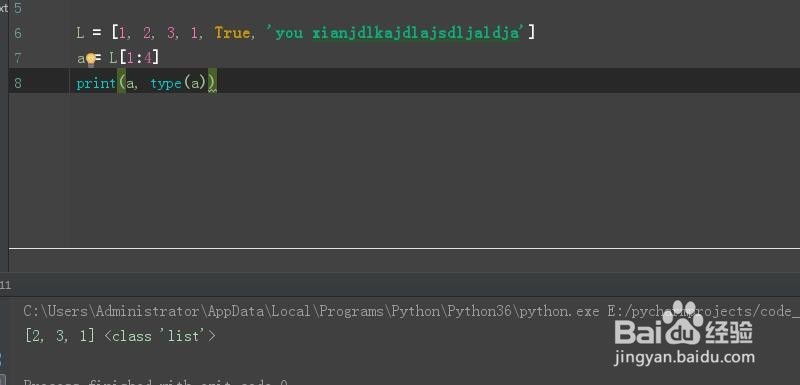Click the variable L on line 6
Screen dimensions: 800x385
80,34
